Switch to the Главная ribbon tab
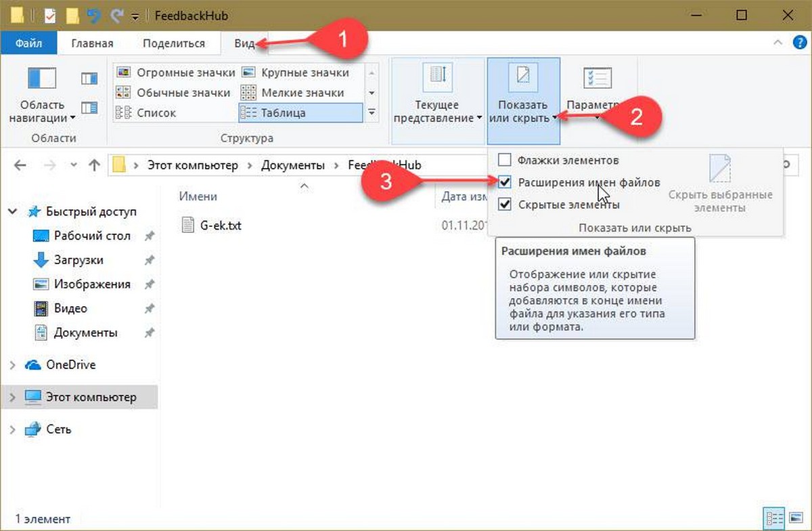The image size is (812, 531). pyautogui.click(x=91, y=43)
